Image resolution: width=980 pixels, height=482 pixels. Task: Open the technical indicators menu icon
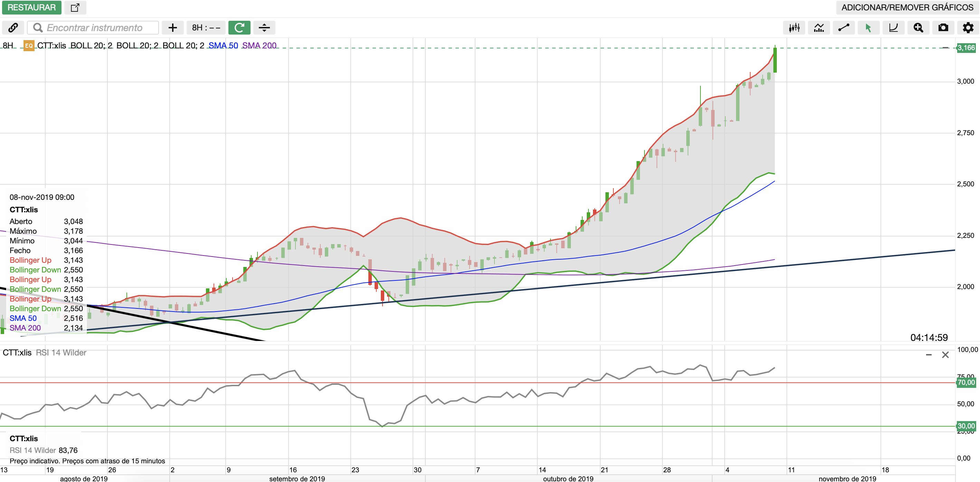pos(819,28)
